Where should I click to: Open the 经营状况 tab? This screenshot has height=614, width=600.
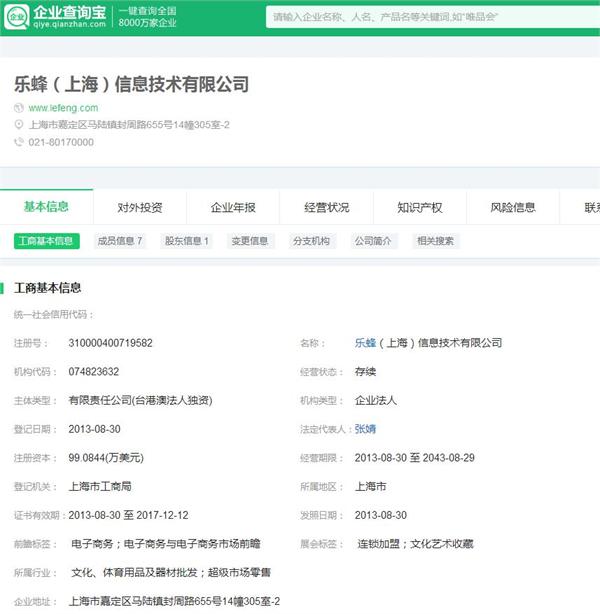pyautogui.click(x=327, y=207)
